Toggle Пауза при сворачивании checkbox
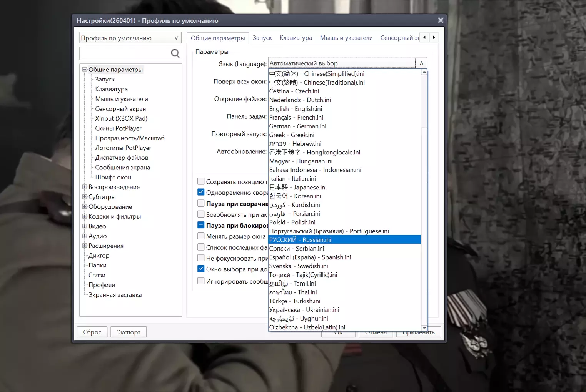The height and width of the screenshot is (392, 586). pyautogui.click(x=201, y=203)
